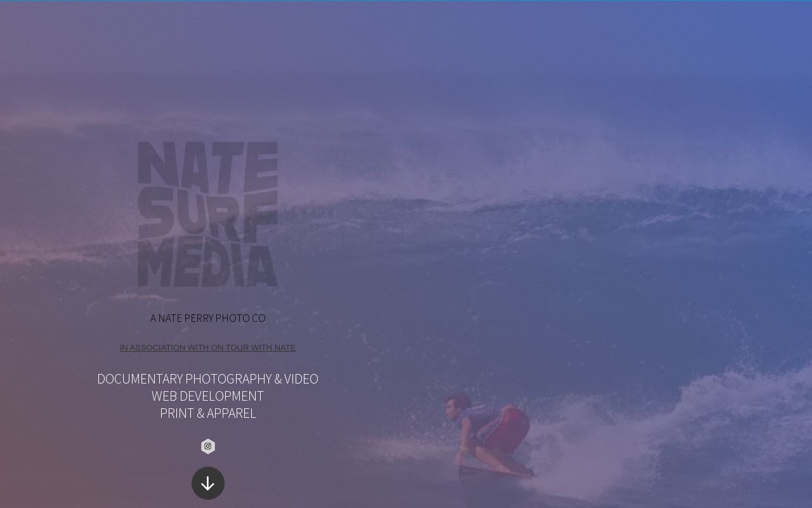This screenshot has height=508, width=812.
Task: Select the wave-textured logo lettering
Action: (x=207, y=214)
